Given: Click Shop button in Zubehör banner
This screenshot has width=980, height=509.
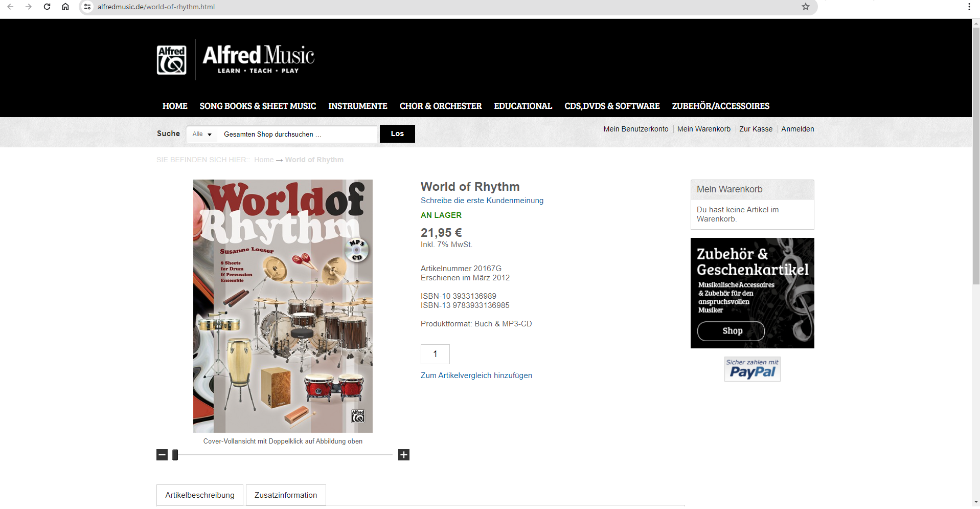Looking at the screenshot, I should tap(731, 331).
